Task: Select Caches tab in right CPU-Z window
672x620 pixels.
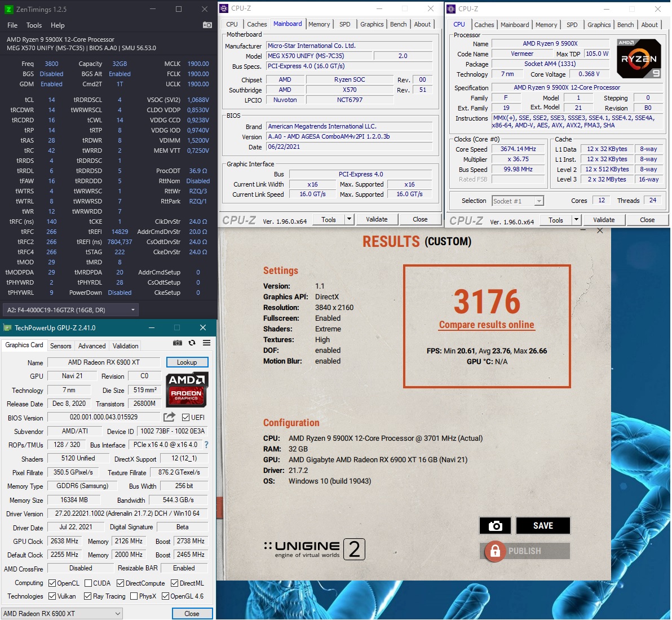Action: coord(484,25)
